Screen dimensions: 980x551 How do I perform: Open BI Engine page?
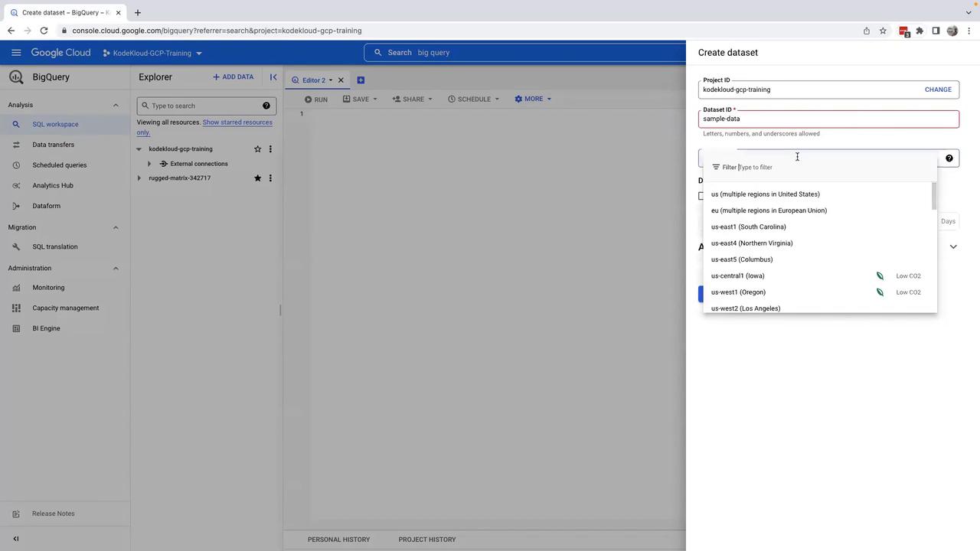click(65, 328)
